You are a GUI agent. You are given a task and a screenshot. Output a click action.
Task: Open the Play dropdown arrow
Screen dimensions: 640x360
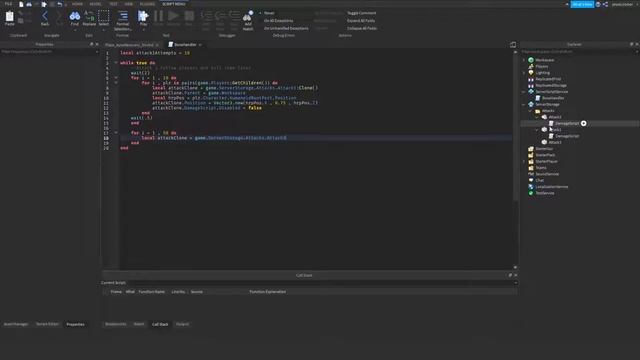(143, 29)
